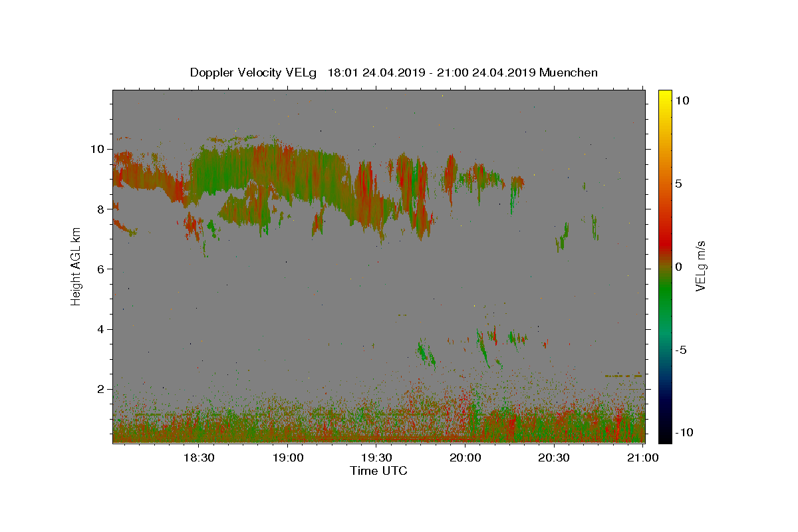Click the 19:00 time tick label
This screenshot has height=532, width=798.
coord(288,458)
